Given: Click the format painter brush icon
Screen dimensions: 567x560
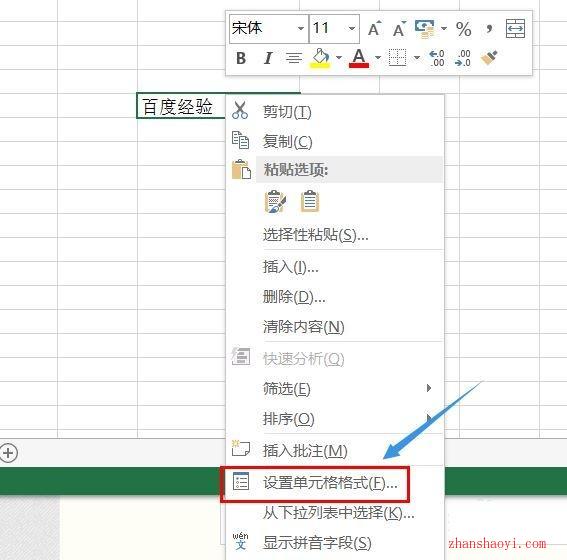Looking at the screenshot, I should coord(489,58).
